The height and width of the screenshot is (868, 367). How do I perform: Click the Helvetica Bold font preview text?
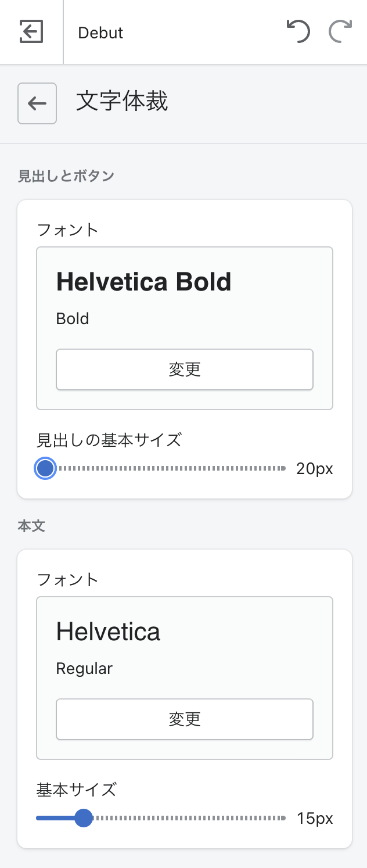143,282
